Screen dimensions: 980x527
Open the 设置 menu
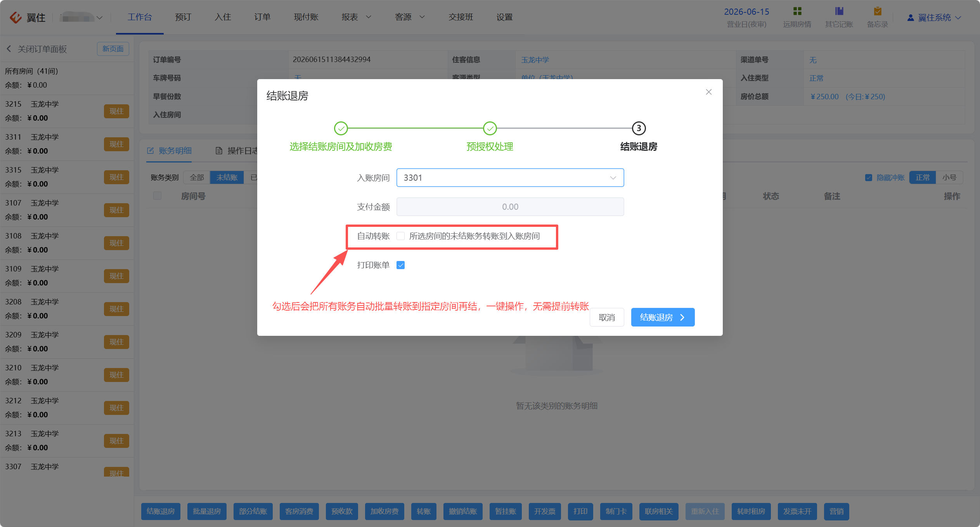[504, 17]
